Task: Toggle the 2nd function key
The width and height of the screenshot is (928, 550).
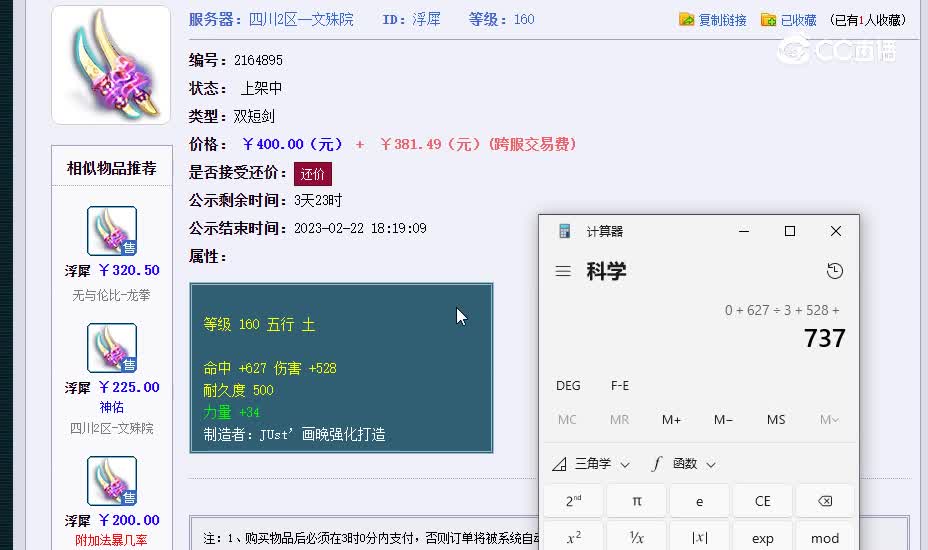Action: tap(573, 501)
